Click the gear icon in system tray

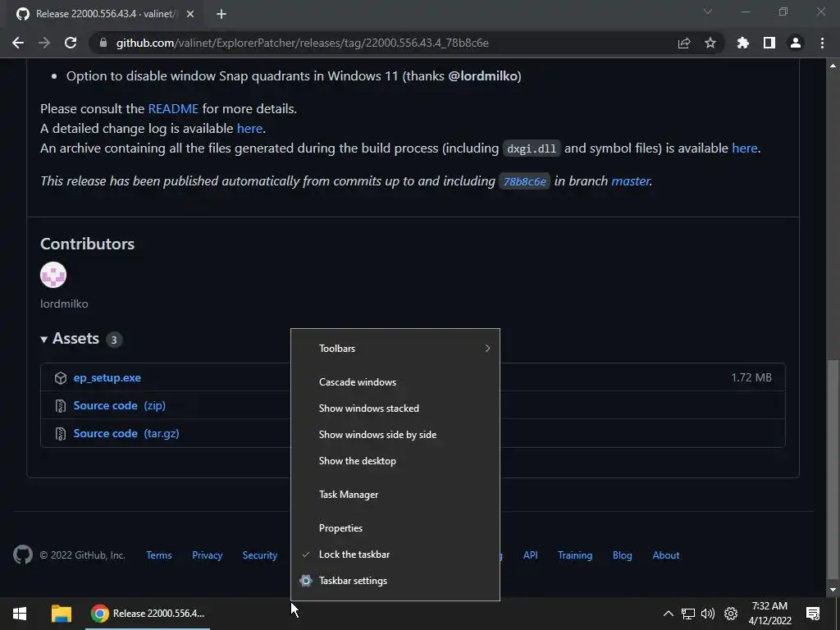(x=731, y=614)
